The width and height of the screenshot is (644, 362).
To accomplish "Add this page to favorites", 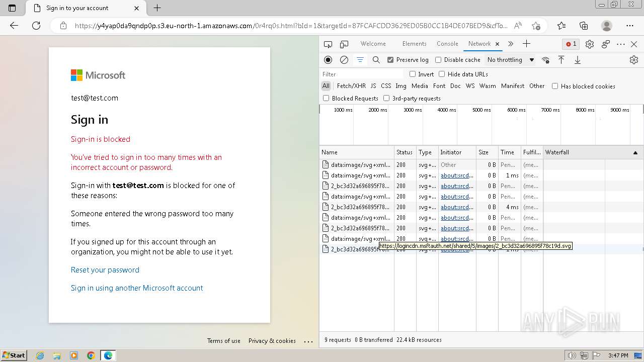I will [x=536, y=26].
